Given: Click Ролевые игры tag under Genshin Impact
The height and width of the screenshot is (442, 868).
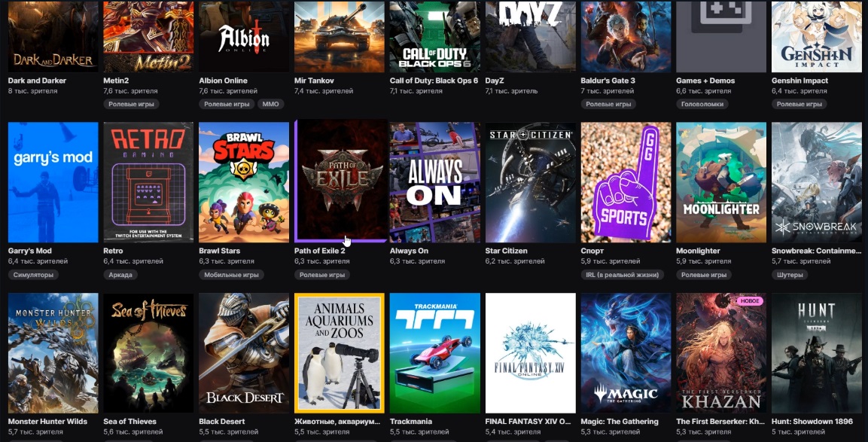Looking at the screenshot, I should point(799,104).
